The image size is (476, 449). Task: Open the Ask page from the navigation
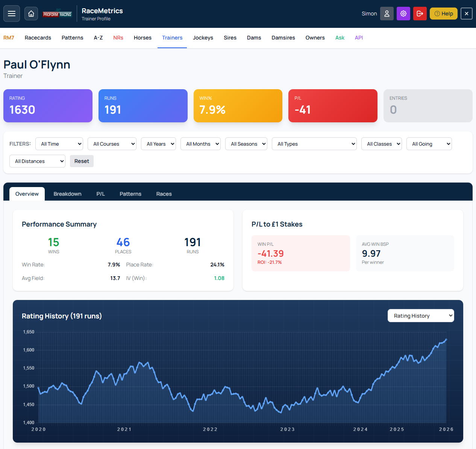click(x=340, y=38)
